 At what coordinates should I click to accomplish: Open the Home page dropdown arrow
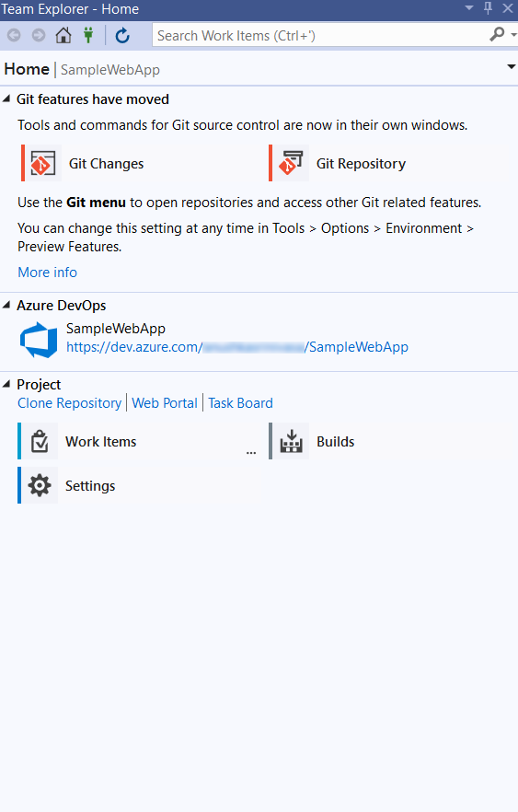click(x=512, y=67)
